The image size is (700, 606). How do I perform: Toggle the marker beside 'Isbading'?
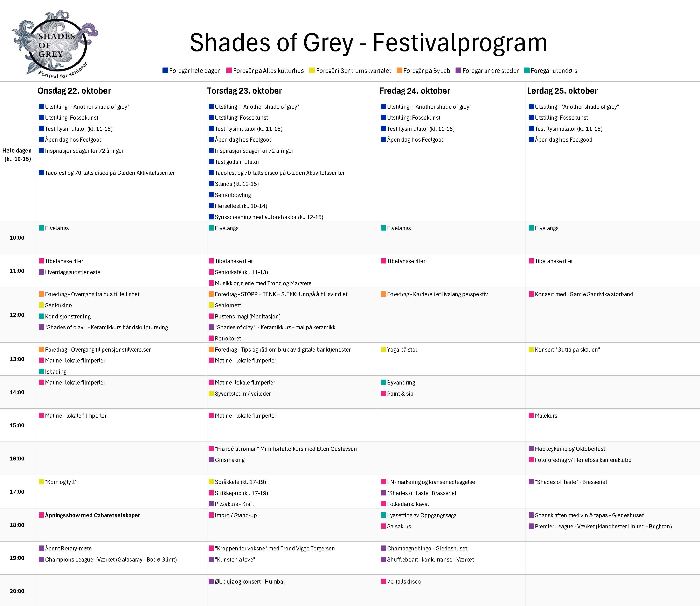pos(41,371)
